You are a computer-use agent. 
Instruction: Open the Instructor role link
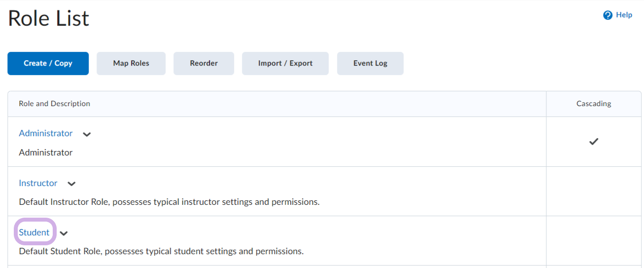pos(38,183)
